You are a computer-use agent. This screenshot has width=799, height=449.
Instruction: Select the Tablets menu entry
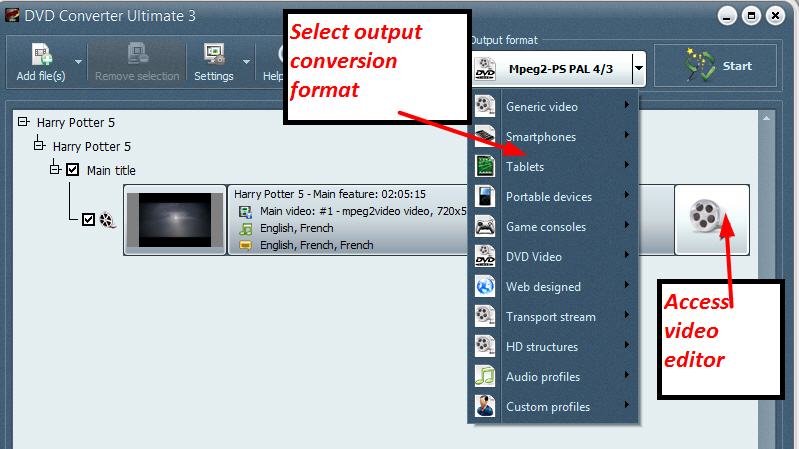pos(553,167)
